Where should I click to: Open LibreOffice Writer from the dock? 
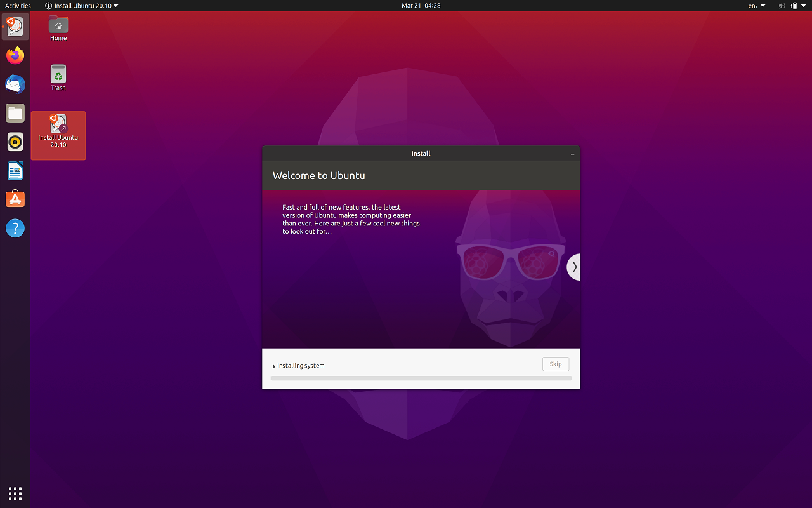pos(15,170)
